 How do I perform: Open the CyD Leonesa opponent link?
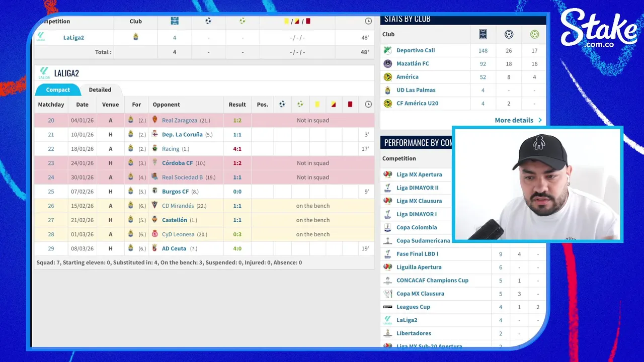tap(178, 234)
